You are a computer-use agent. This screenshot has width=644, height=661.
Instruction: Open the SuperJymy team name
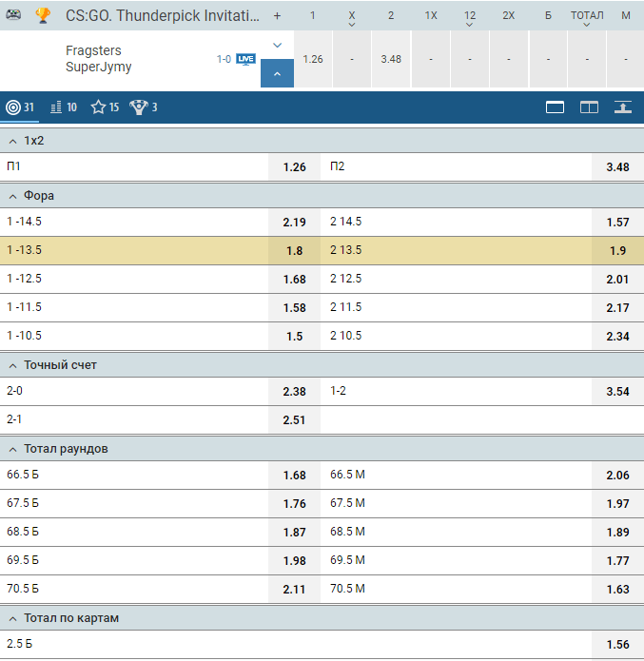[98, 67]
